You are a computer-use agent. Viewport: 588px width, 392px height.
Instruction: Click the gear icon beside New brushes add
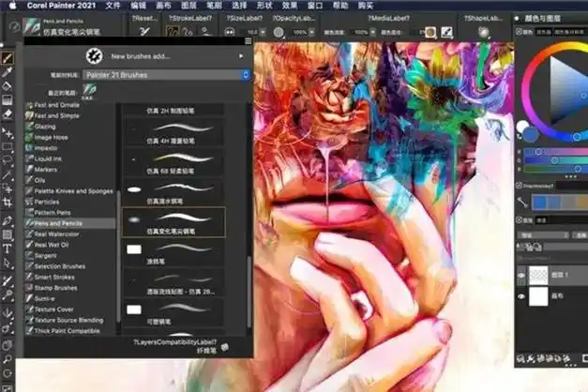pyautogui.click(x=95, y=56)
